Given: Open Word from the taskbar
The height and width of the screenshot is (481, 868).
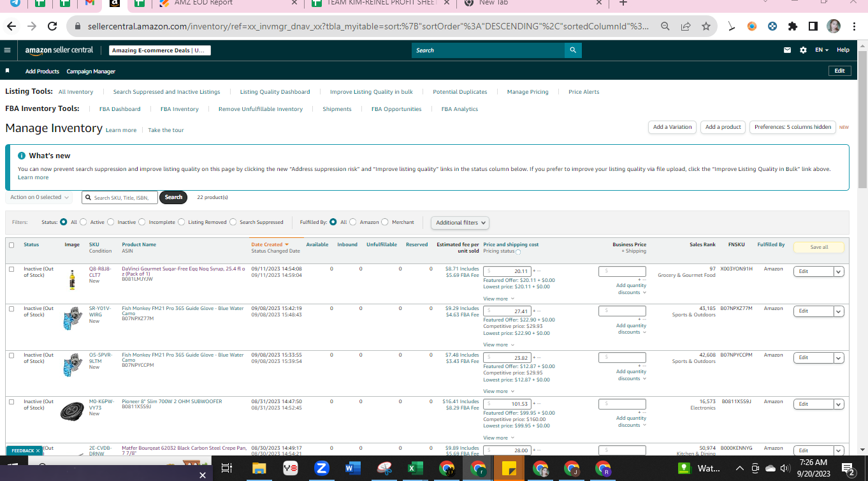Looking at the screenshot, I should tap(352, 469).
